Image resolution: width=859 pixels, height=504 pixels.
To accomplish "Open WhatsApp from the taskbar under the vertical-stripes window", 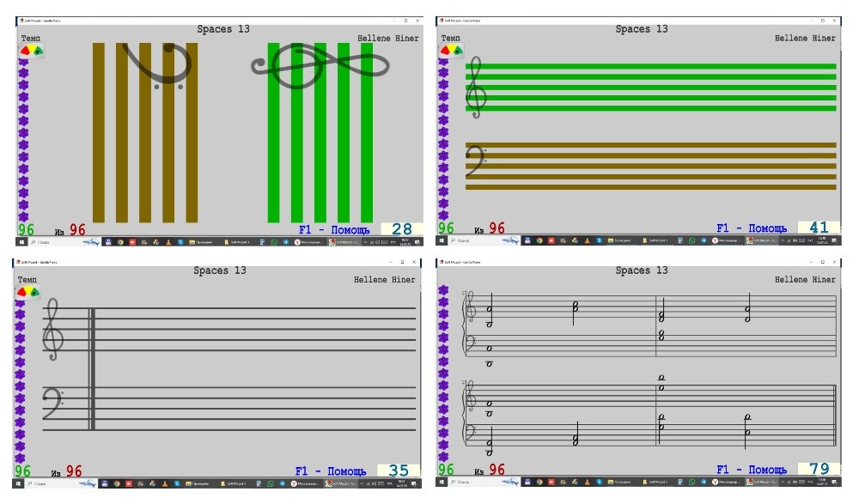I will pyautogui.click(x=275, y=241).
